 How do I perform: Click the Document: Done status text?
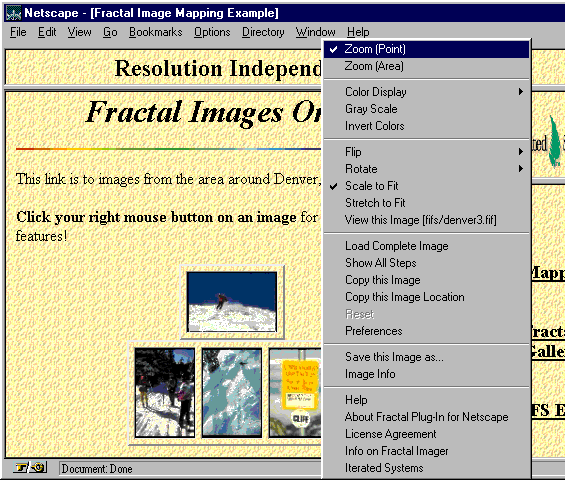coord(97,469)
